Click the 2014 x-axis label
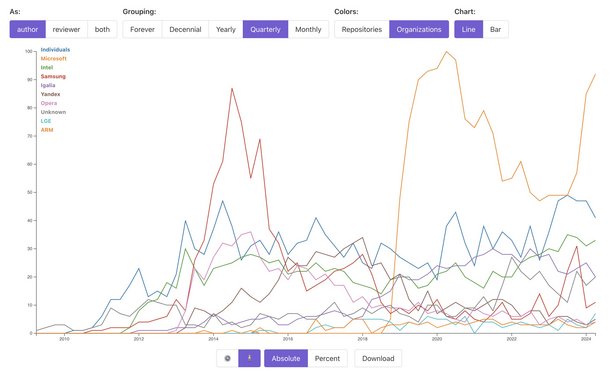This screenshot has height=375, width=614. (x=213, y=339)
